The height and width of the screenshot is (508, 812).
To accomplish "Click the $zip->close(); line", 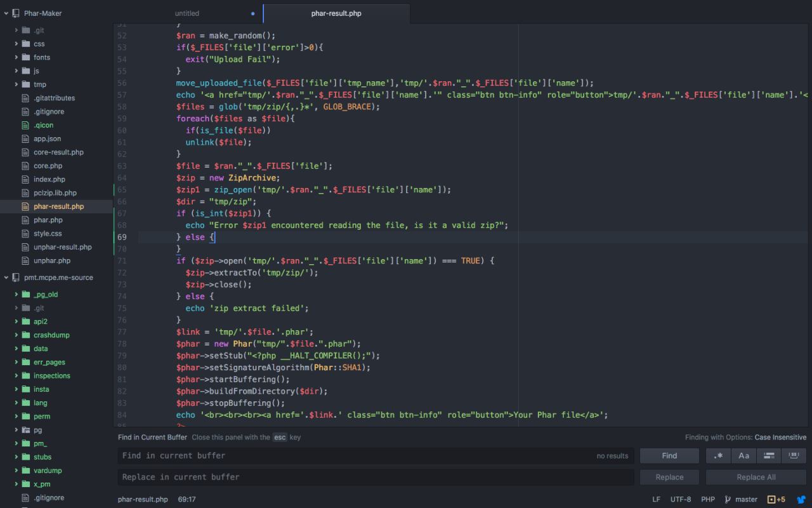I will [x=218, y=284].
